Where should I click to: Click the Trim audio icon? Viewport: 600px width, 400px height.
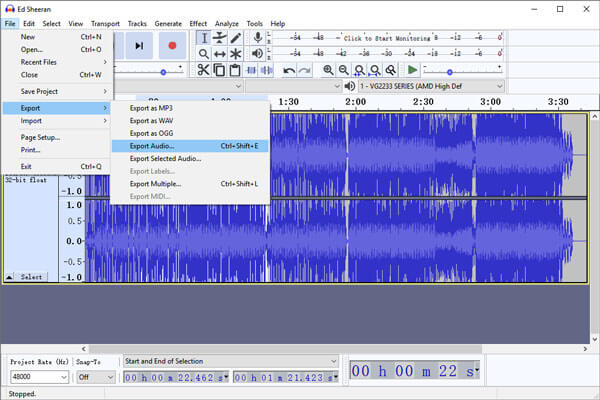(251, 70)
